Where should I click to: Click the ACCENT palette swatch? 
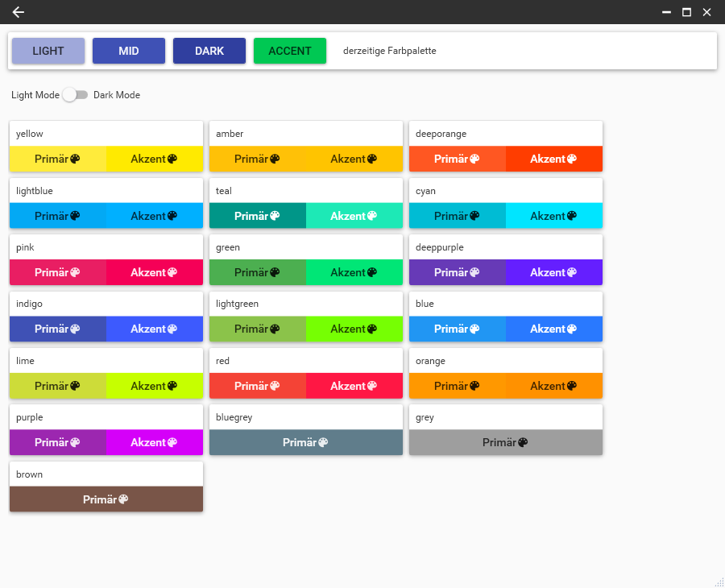pos(290,51)
